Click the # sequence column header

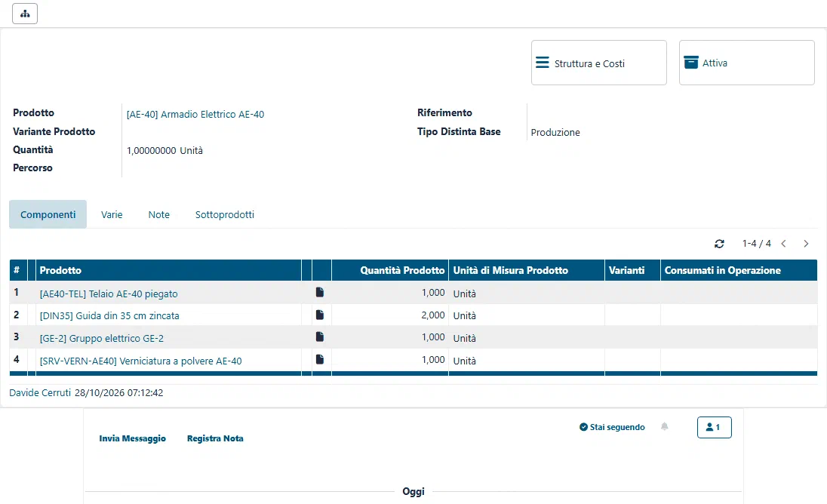pos(18,270)
